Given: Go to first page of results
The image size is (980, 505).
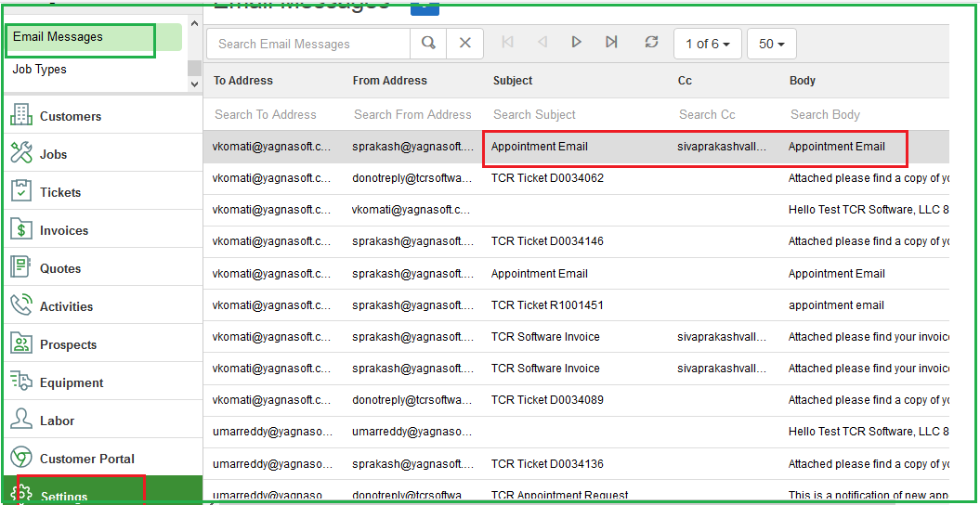Looking at the screenshot, I should [x=507, y=43].
